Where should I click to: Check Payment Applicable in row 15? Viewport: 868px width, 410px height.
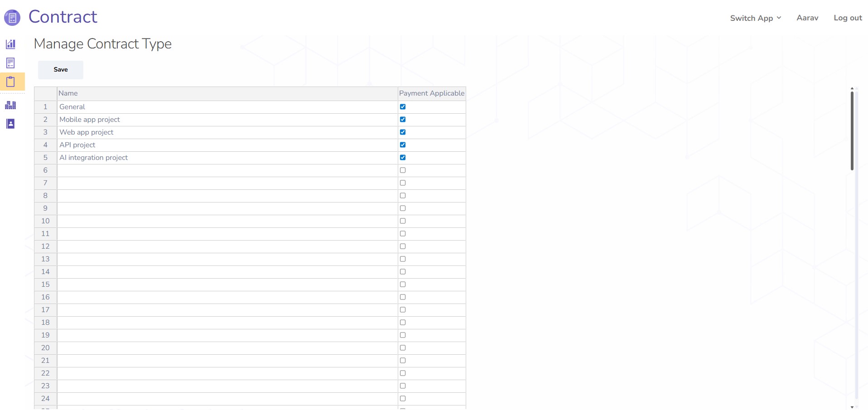coord(403,285)
